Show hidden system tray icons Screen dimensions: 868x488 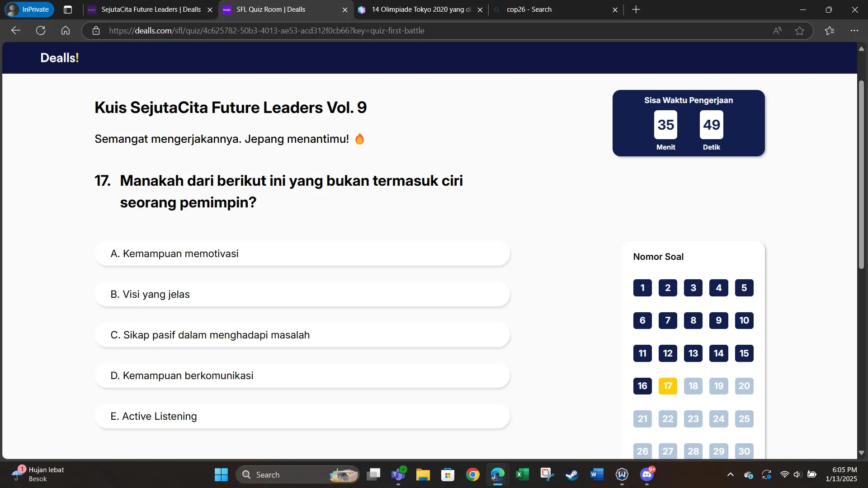[730, 475]
